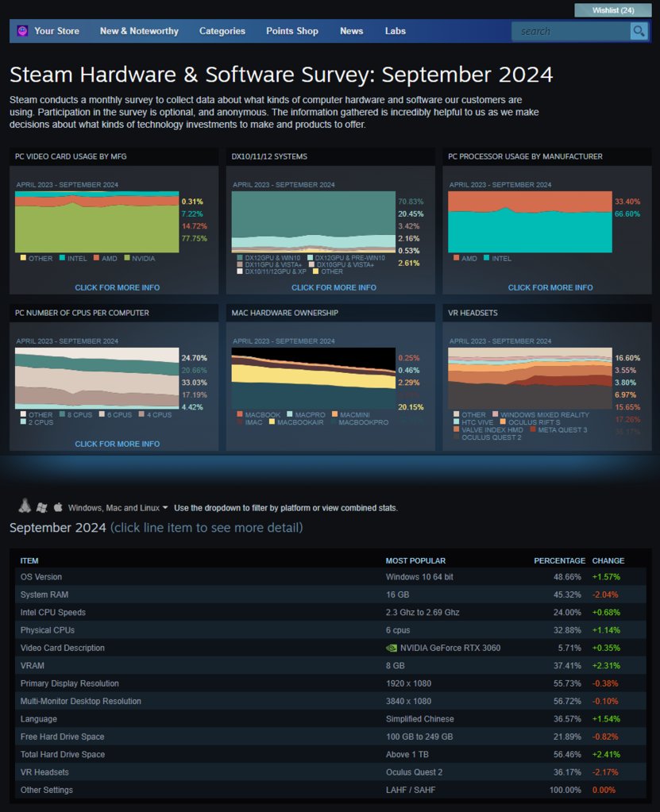Click the 66.60% Intel share value
This screenshot has width=660, height=812.
[627, 214]
